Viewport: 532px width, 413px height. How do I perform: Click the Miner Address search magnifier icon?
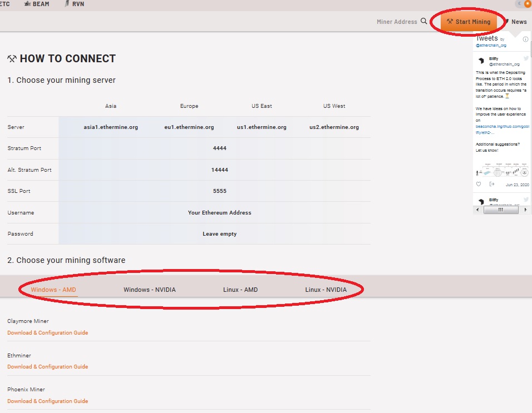424,22
